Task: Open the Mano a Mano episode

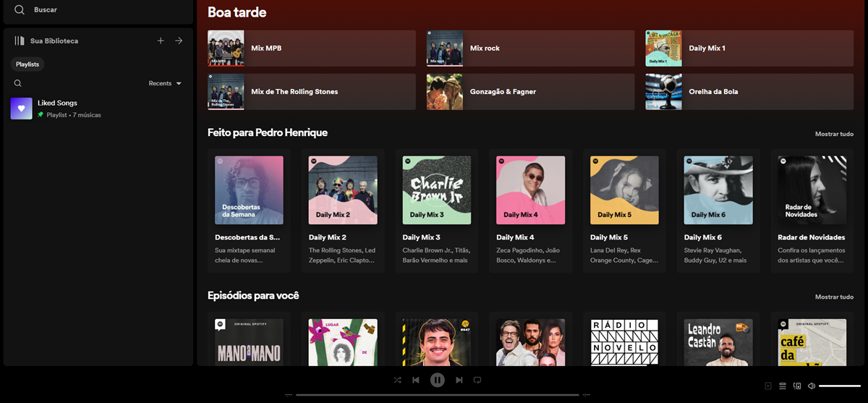Action: tap(249, 339)
